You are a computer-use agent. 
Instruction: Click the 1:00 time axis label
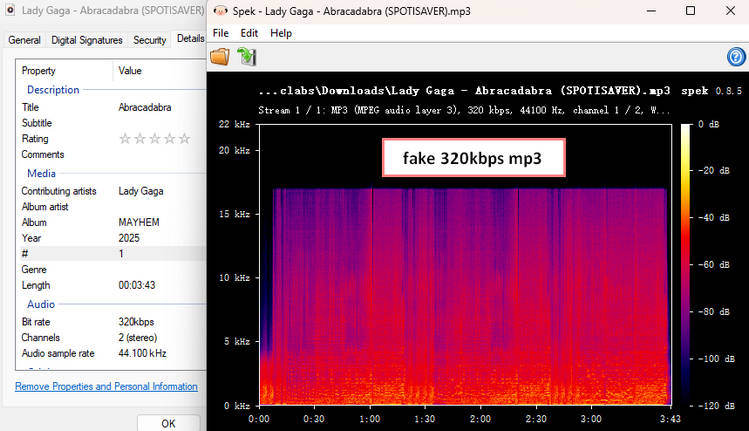click(x=370, y=419)
